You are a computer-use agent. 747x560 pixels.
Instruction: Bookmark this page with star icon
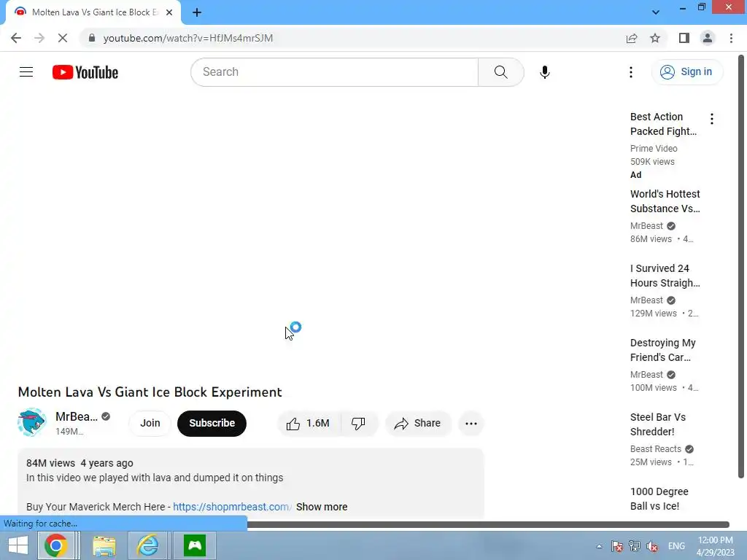(655, 38)
